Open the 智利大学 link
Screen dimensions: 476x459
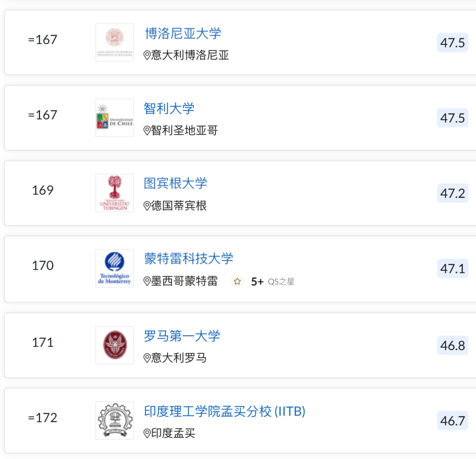click(169, 108)
